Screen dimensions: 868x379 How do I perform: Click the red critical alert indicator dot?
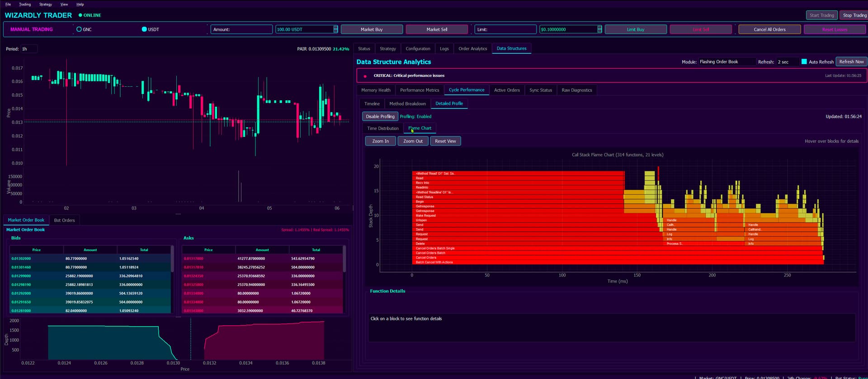[x=365, y=76]
